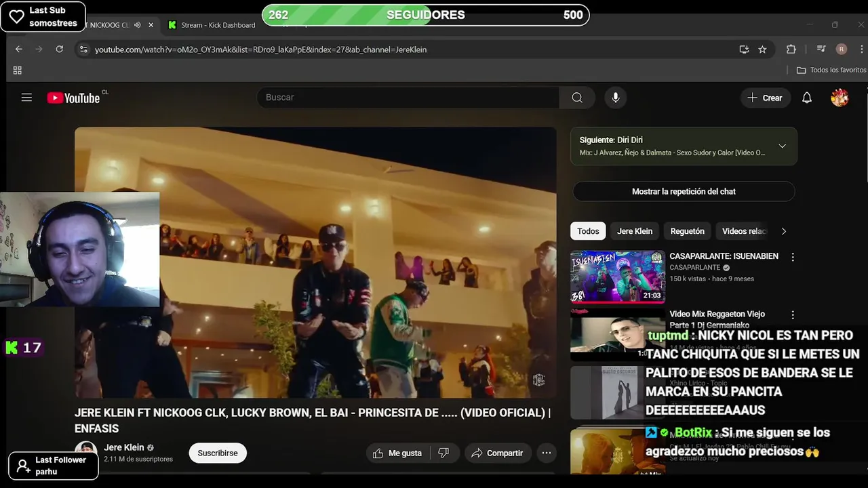Click the Compartir share button
Screen dimensions: 868x488
[x=497, y=453]
